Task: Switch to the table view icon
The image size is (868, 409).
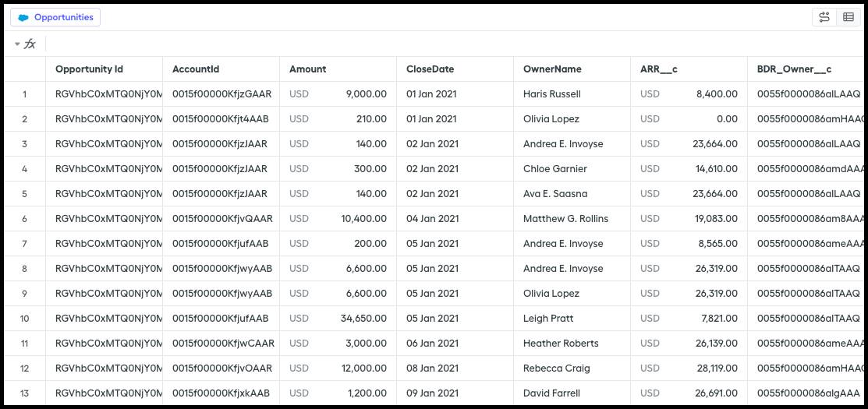Action: pos(848,17)
